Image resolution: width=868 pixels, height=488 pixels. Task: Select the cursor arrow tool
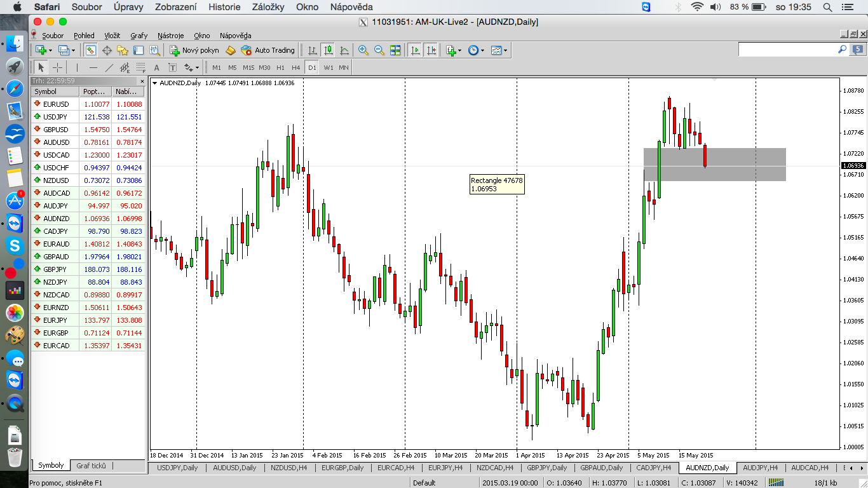41,67
